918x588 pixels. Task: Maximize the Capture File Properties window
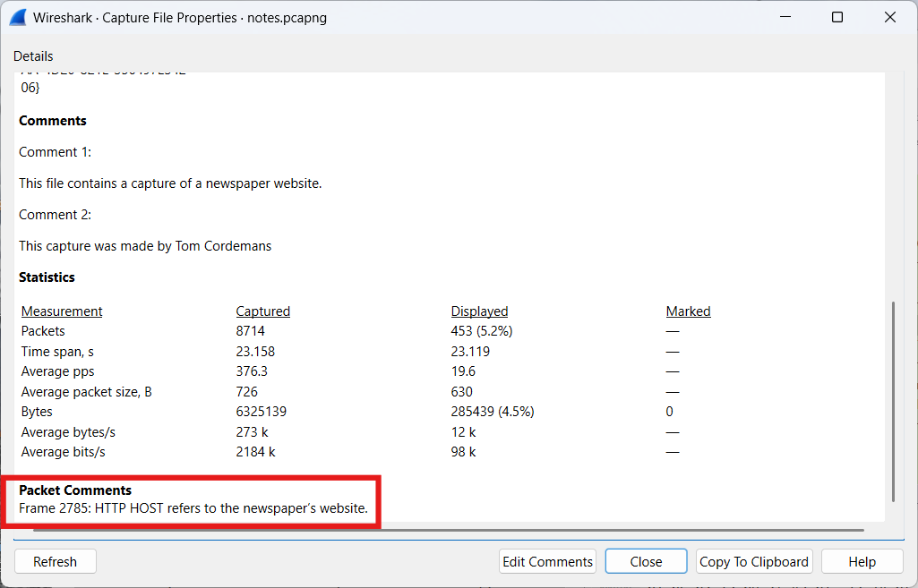837,17
